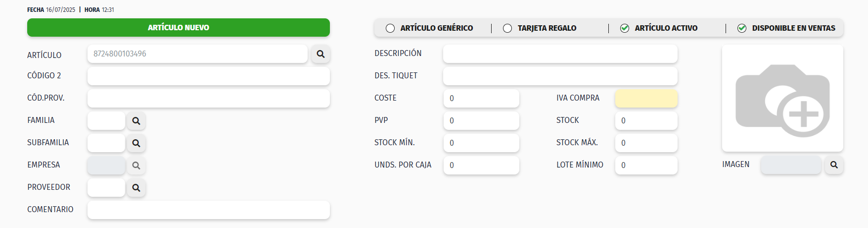Click the EMPRESA search magnifier
Screen dimensions: 868x228
[x=136, y=166]
